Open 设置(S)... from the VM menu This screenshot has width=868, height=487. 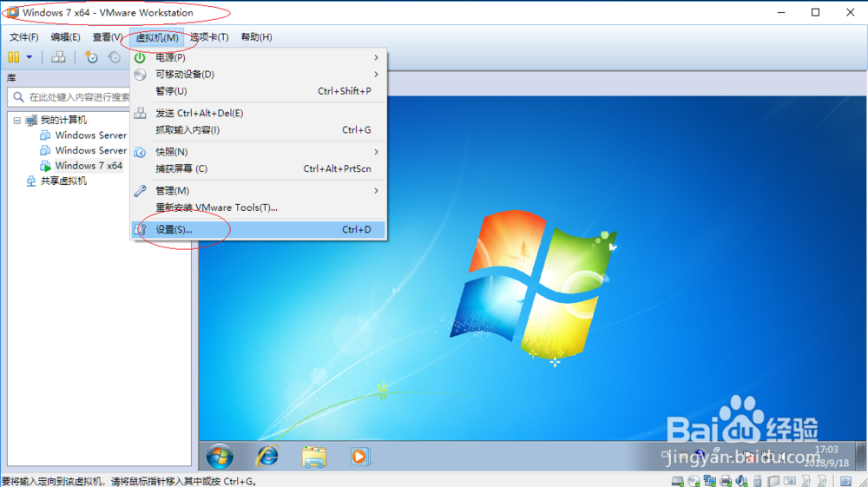click(259, 229)
